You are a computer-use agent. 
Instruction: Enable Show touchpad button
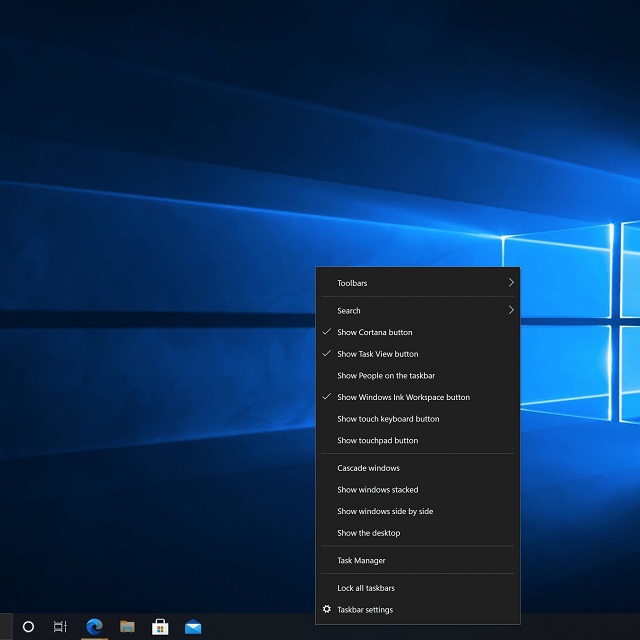click(418, 440)
